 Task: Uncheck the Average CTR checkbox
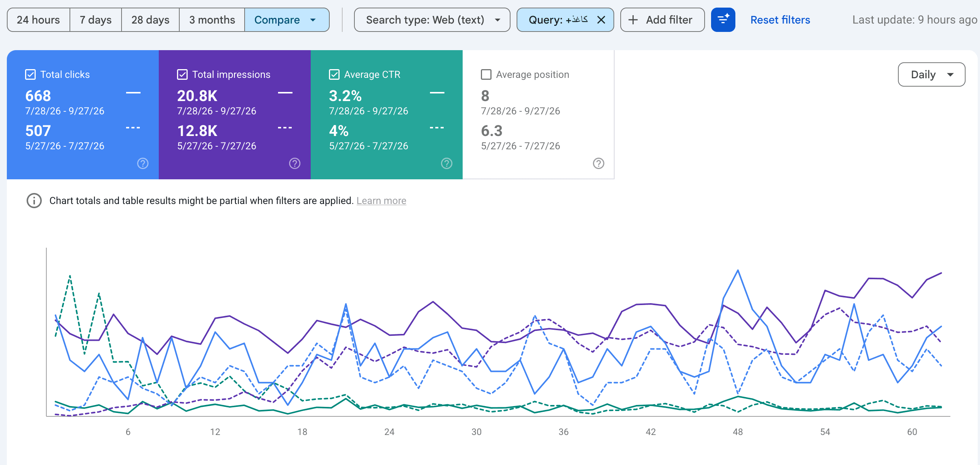[x=334, y=74]
